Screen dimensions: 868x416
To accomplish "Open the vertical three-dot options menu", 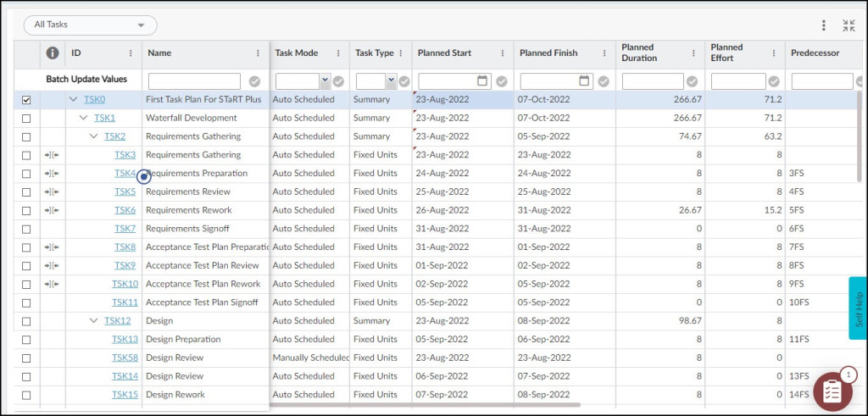I will [824, 25].
